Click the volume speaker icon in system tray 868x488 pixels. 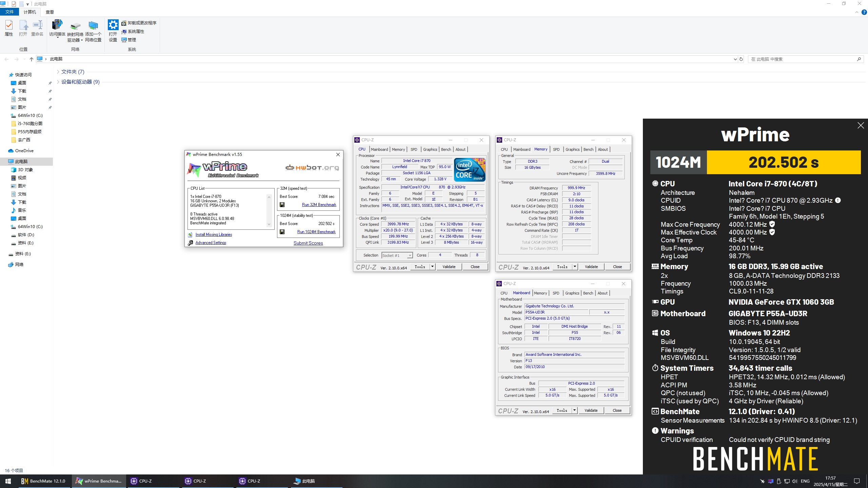click(795, 481)
